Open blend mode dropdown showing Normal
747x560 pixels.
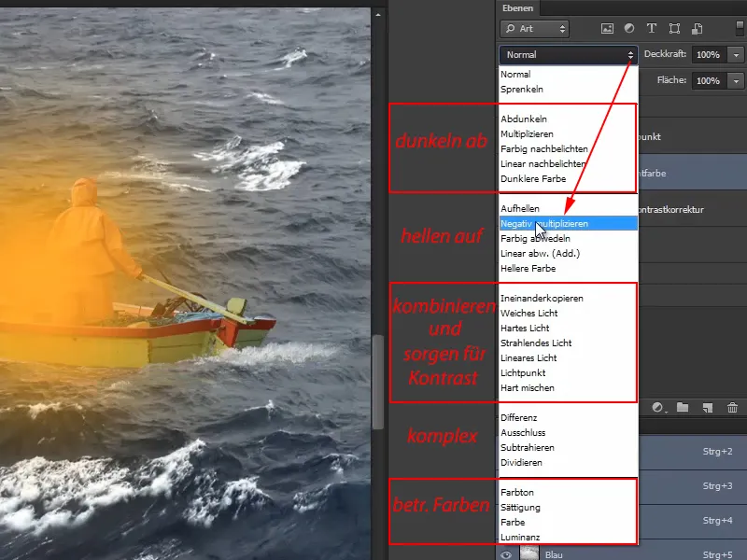click(x=569, y=55)
